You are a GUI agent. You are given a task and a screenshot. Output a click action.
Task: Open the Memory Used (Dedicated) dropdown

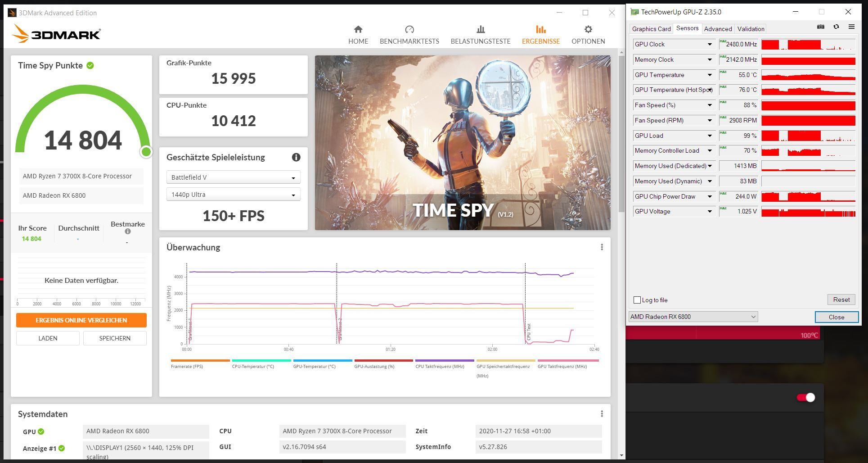click(x=710, y=166)
